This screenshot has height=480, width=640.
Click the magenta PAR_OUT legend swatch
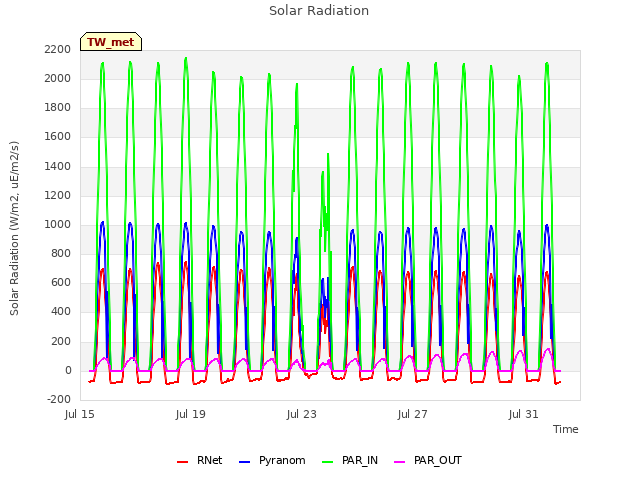click(400, 462)
